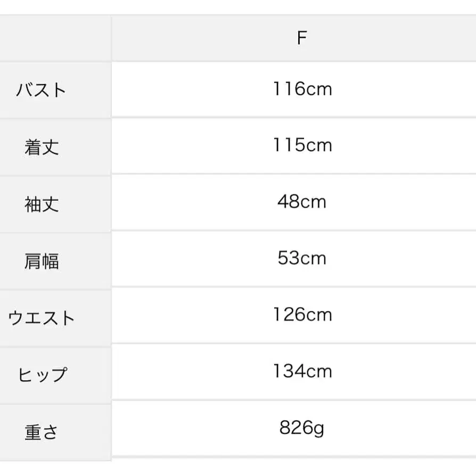This screenshot has width=476, height=476.
Task: Click the white margin above the table
Action: point(238,7)
